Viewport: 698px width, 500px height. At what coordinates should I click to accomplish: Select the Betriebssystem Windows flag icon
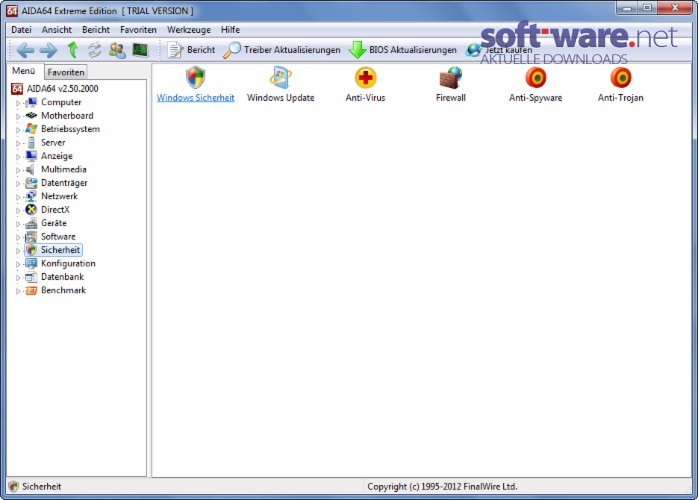pos(31,129)
